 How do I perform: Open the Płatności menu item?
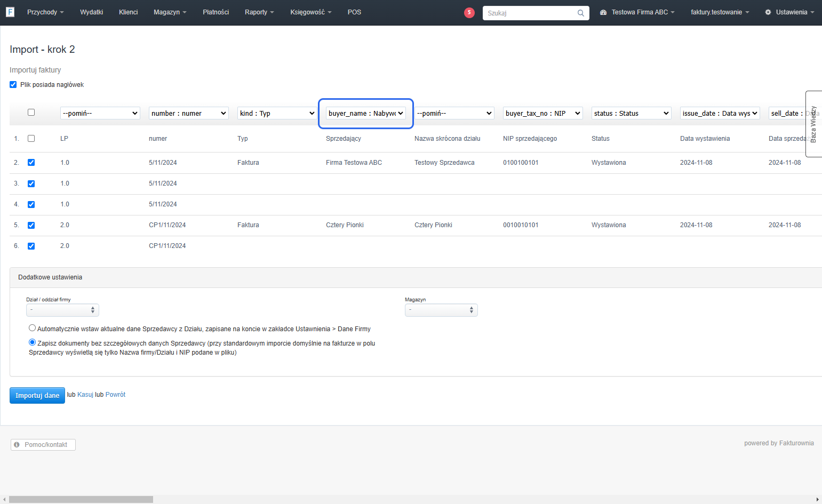216,12
